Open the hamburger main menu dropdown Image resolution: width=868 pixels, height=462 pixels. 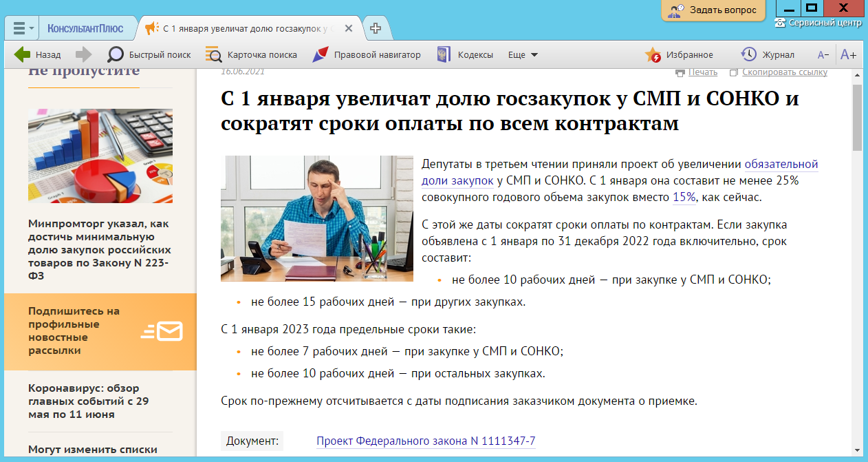24,28
